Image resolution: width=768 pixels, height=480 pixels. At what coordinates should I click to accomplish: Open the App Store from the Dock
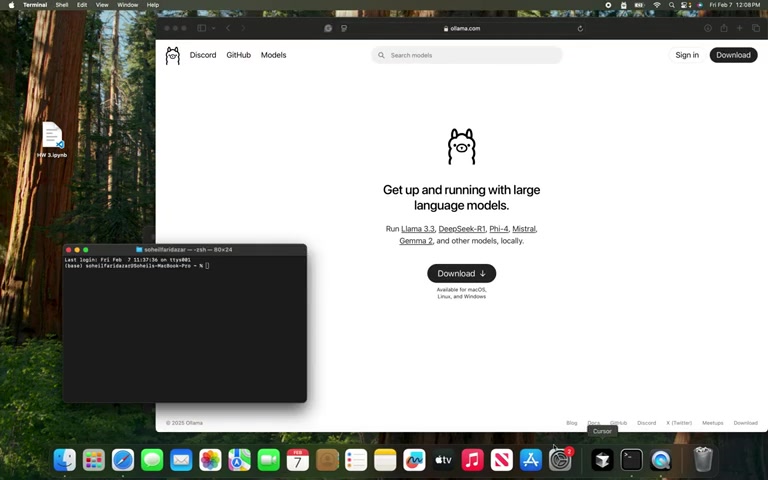(530, 460)
